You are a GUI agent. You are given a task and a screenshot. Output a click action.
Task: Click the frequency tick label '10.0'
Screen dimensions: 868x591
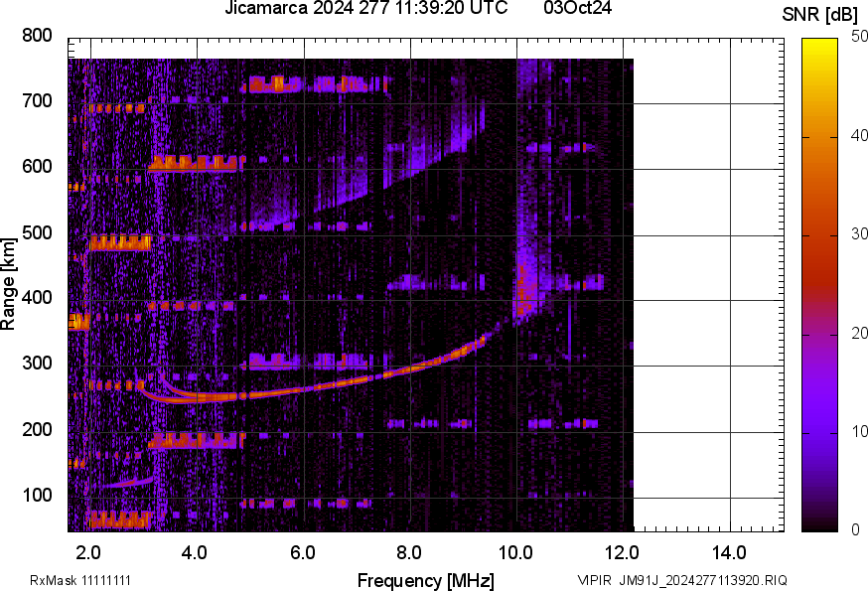(515, 552)
